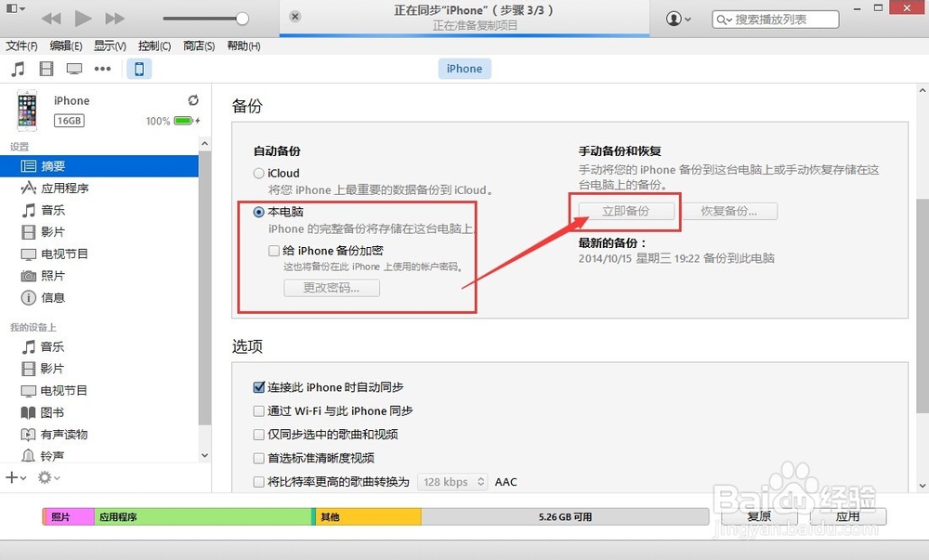Open the Music library icon in toolbar
The height and width of the screenshot is (560, 929).
point(19,70)
